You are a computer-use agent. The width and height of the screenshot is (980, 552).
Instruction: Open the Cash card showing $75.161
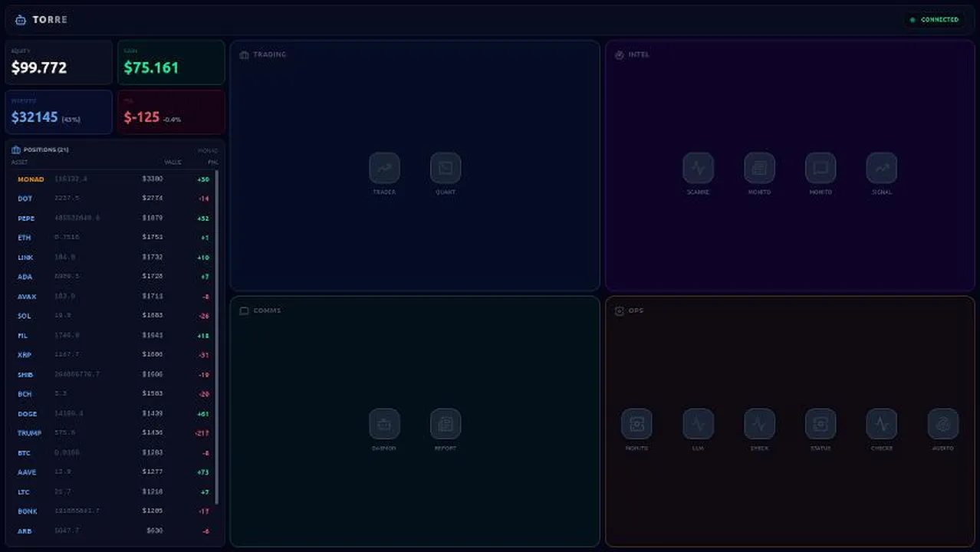[171, 62]
